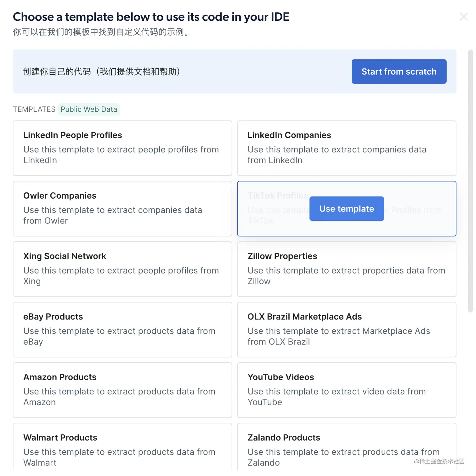Click the create-your-own-code banner text
The width and height of the screenshot is (476, 476).
tap(101, 71)
